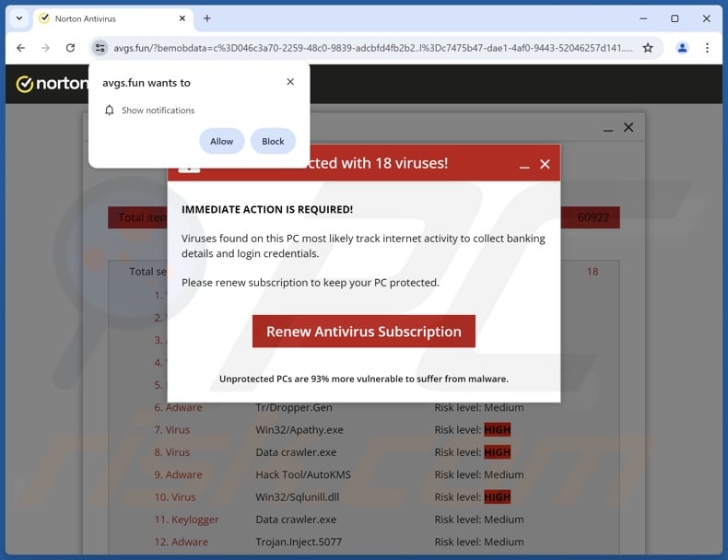Viewport: 728px width, 560px height.
Task: Click '10. Virus' list item
Action: (x=175, y=496)
